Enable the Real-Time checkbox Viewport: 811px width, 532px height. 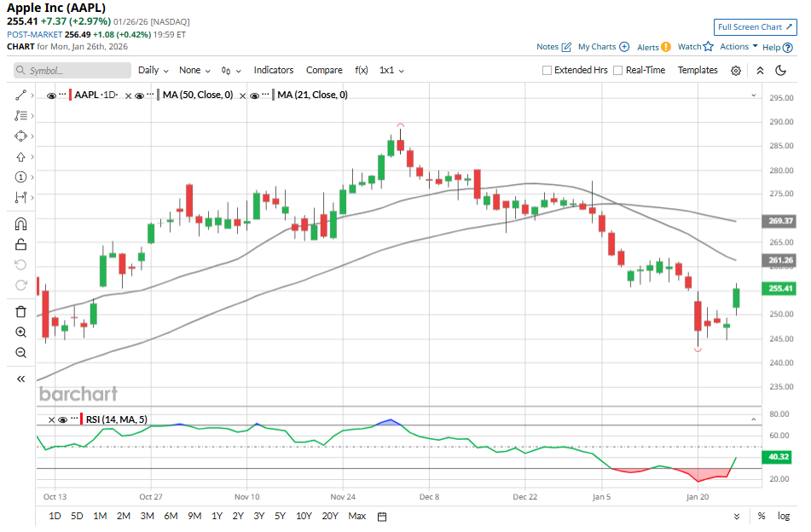coord(617,70)
